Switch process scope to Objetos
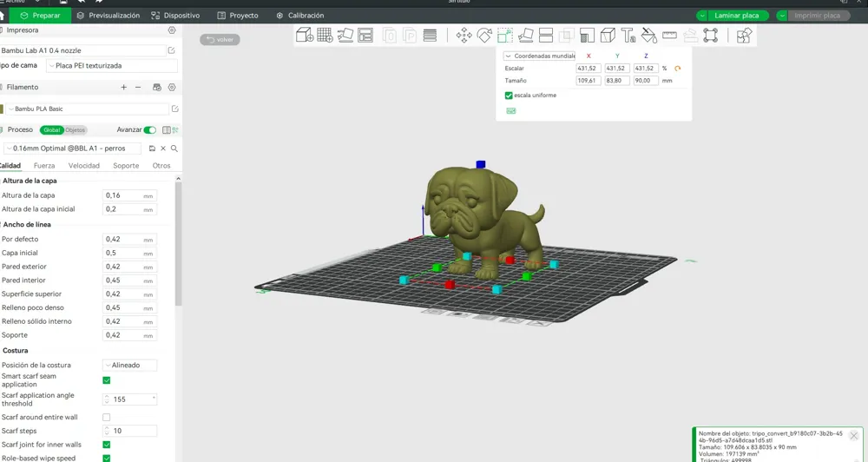 pos(76,129)
